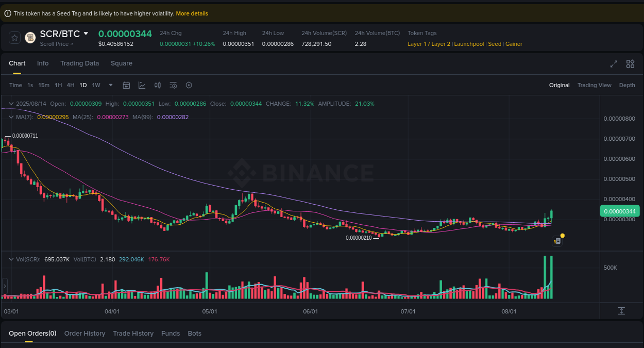Switch chart mode to Depth
Screen dimensions: 644x348
[627, 85]
